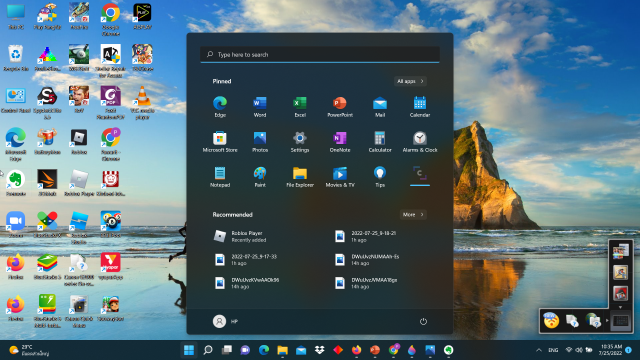
Task: Open taskbar Search magnifier
Action: (x=208, y=350)
